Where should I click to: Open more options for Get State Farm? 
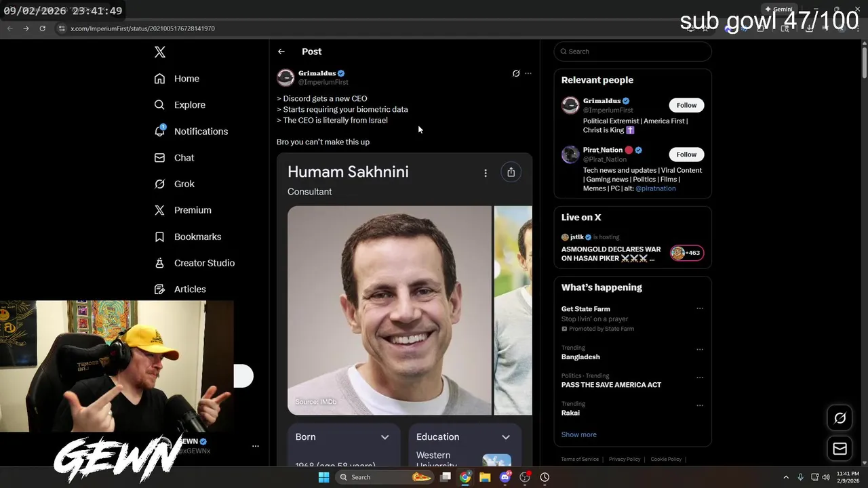[700, 308]
